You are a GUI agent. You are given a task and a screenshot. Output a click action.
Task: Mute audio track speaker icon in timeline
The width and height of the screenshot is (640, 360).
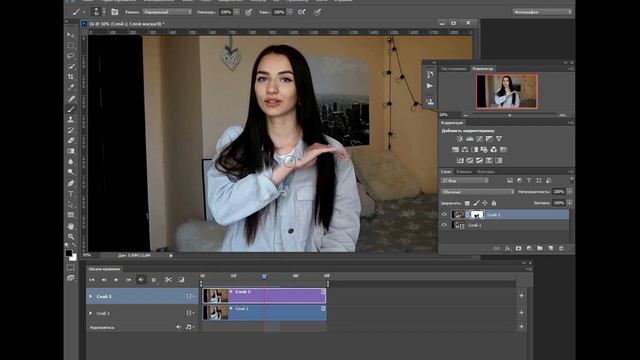pos(178,327)
